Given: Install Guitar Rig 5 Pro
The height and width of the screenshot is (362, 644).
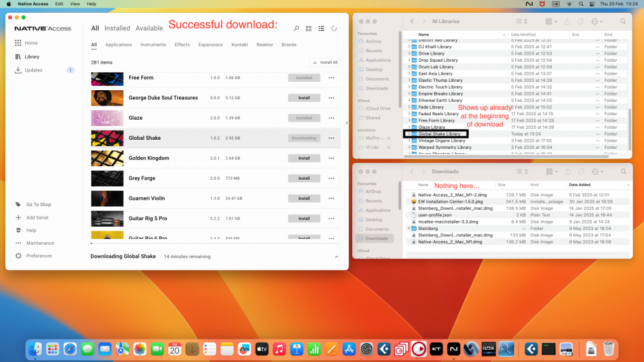Looking at the screenshot, I should coord(304,218).
